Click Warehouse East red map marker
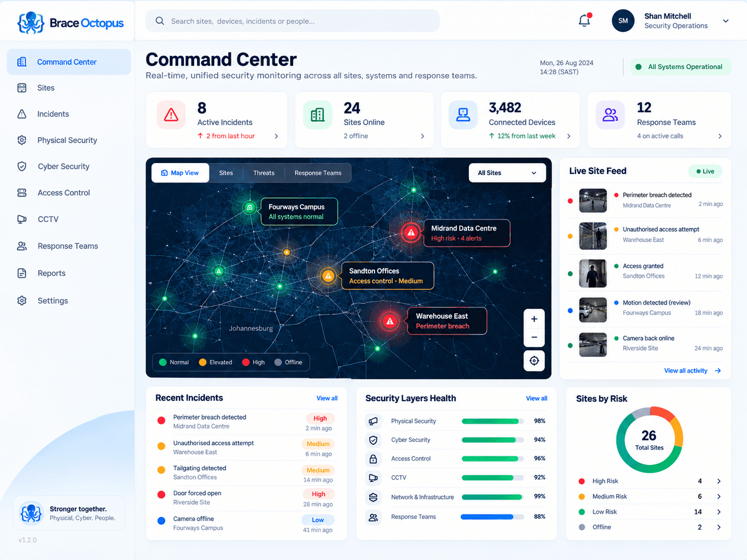 click(x=390, y=321)
